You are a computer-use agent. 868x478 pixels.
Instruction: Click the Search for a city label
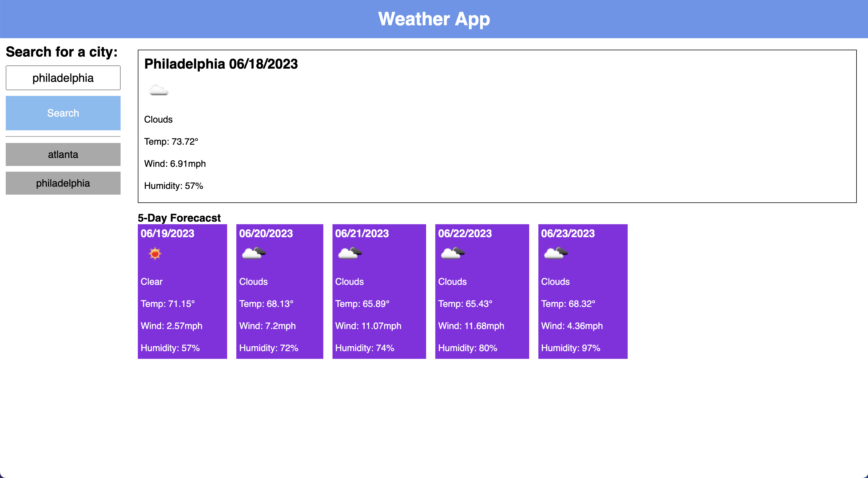coord(62,52)
